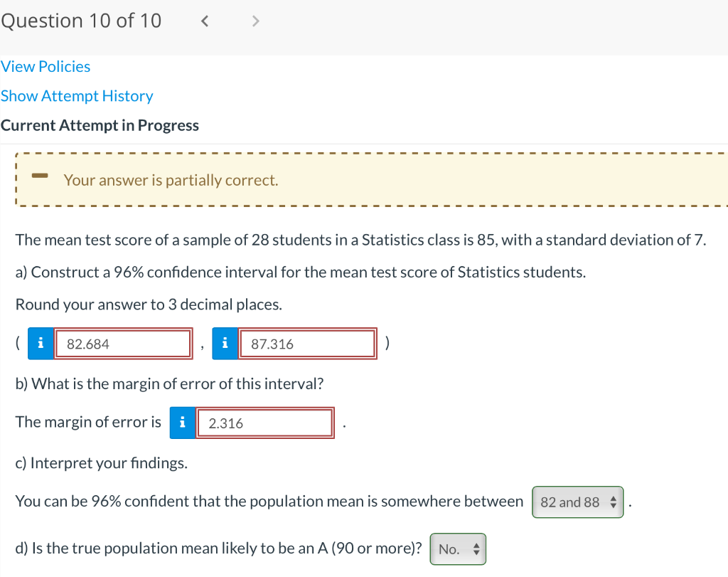Click the forward navigation chevron
The height and width of the screenshot is (577, 728).
coord(255,21)
